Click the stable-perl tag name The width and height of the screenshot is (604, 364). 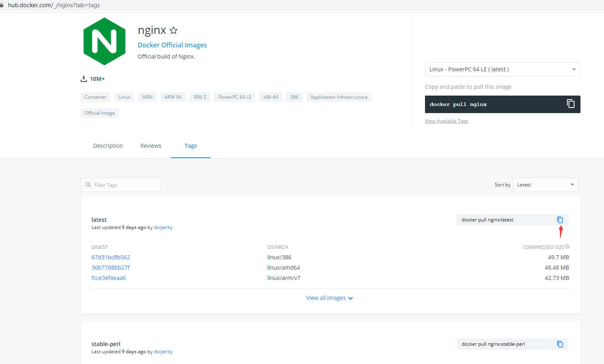pos(106,344)
